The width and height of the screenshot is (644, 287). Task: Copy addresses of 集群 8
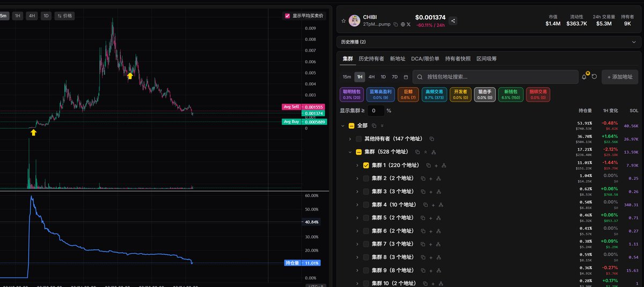(423, 257)
